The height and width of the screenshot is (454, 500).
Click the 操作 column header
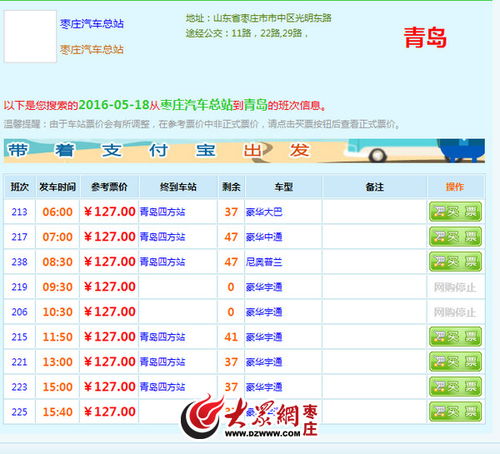[x=455, y=187]
